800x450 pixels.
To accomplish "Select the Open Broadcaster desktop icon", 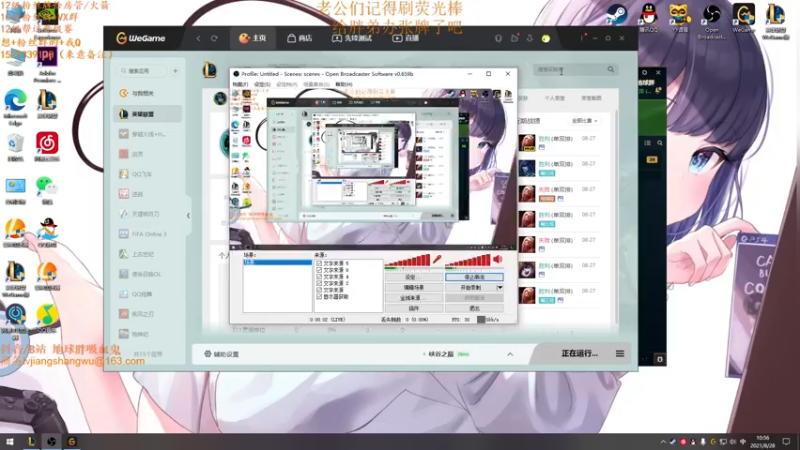I will (711, 19).
